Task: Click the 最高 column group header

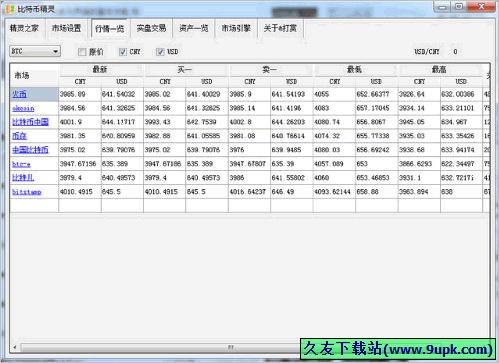Action: pyautogui.click(x=439, y=70)
